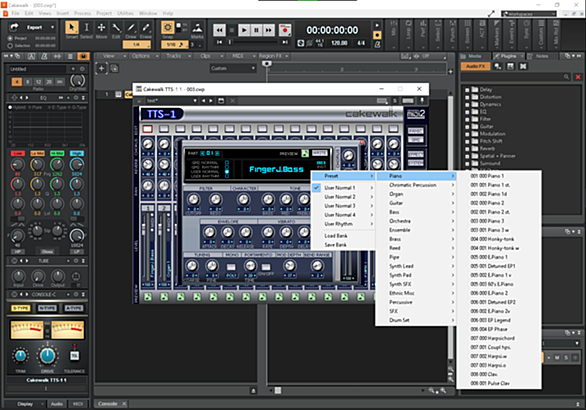Adjust the console emulator DRIVE knob
The height and width of the screenshot is (410, 586).
tap(47, 355)
